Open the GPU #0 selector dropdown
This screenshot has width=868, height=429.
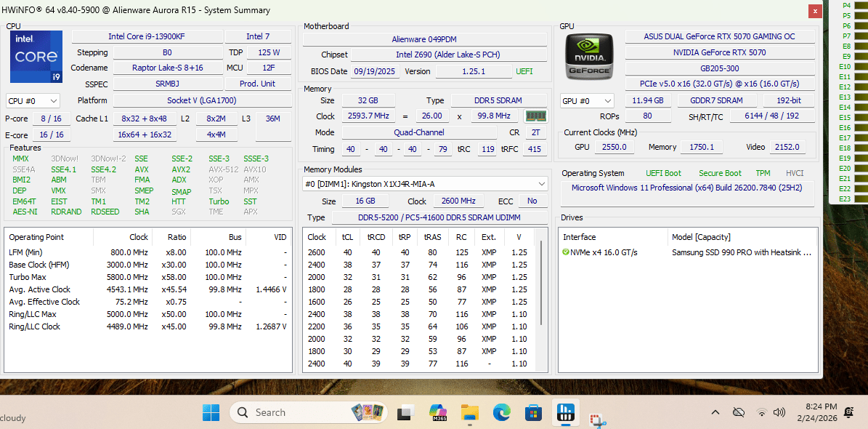click(x=587, y=101)
